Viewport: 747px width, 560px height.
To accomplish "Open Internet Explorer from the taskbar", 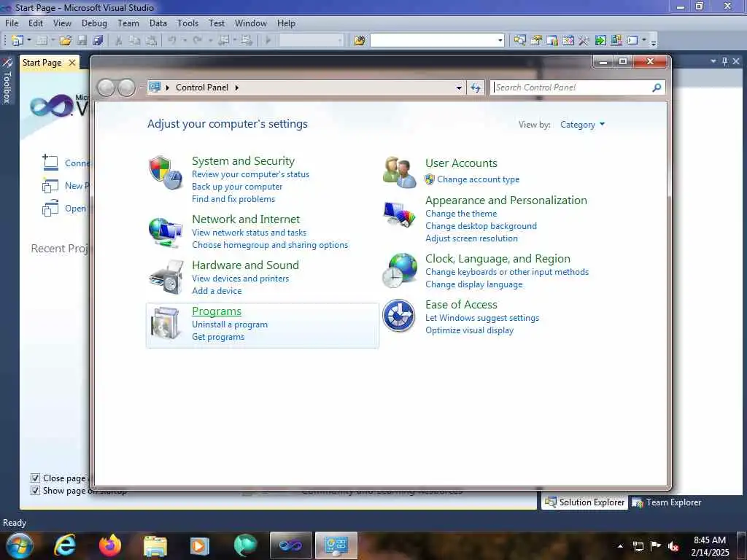I will (64, 545).
